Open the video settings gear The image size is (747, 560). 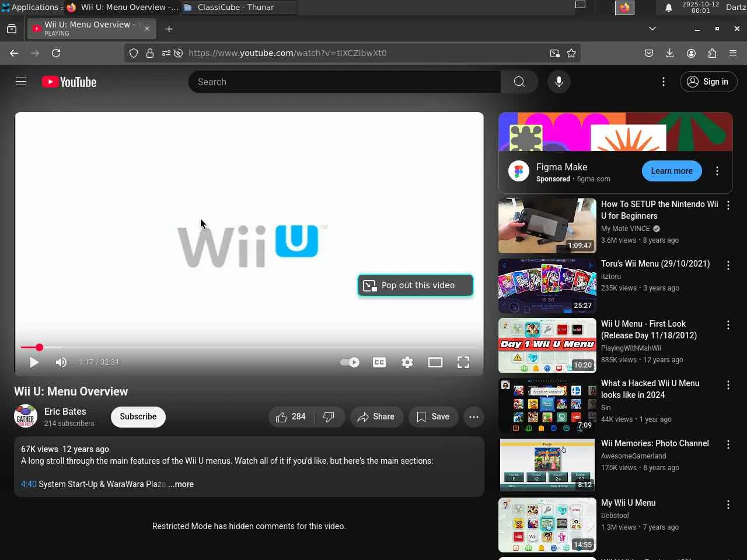point(407,362)
